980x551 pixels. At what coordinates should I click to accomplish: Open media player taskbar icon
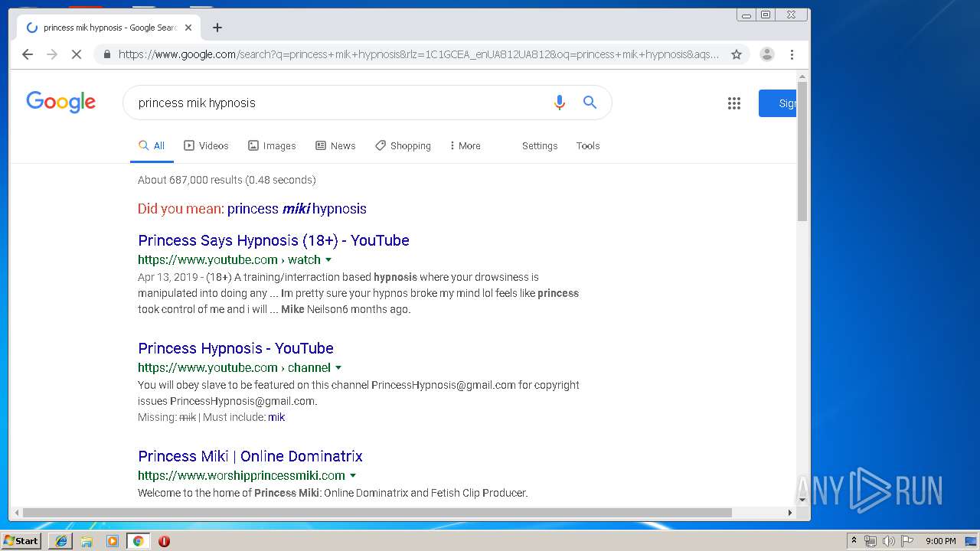[113, 541]
